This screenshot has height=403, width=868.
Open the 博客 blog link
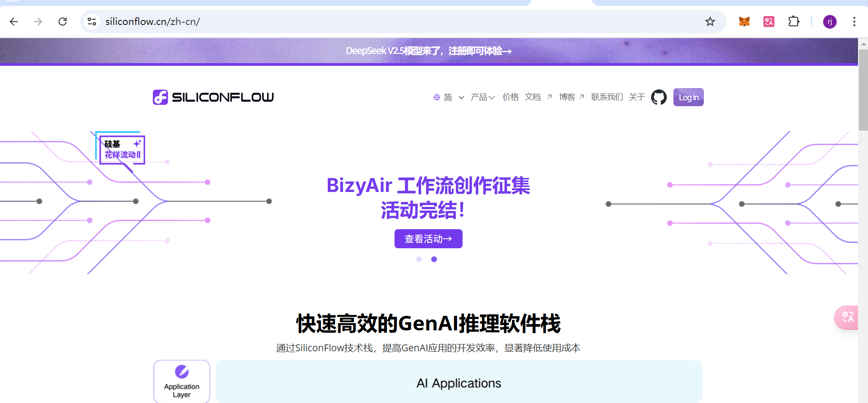[571, 97]
